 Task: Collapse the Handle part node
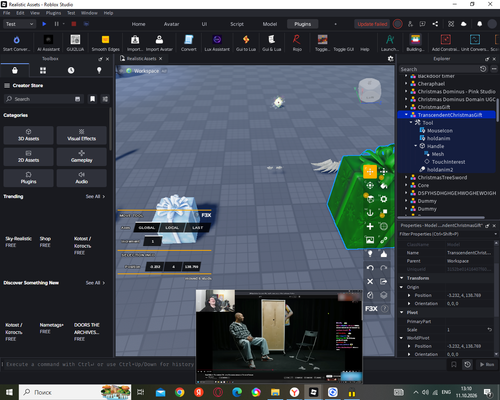tap(416, 146)
